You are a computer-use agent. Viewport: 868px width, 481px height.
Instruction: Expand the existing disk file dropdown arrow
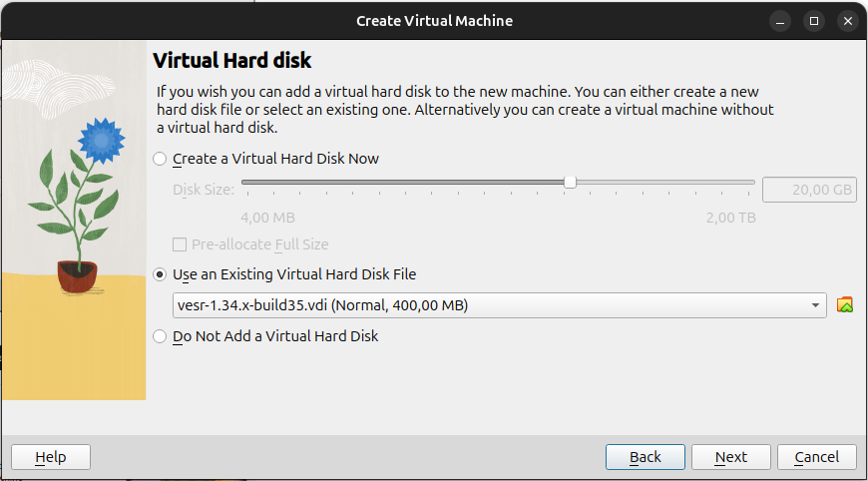coord(815,304)
